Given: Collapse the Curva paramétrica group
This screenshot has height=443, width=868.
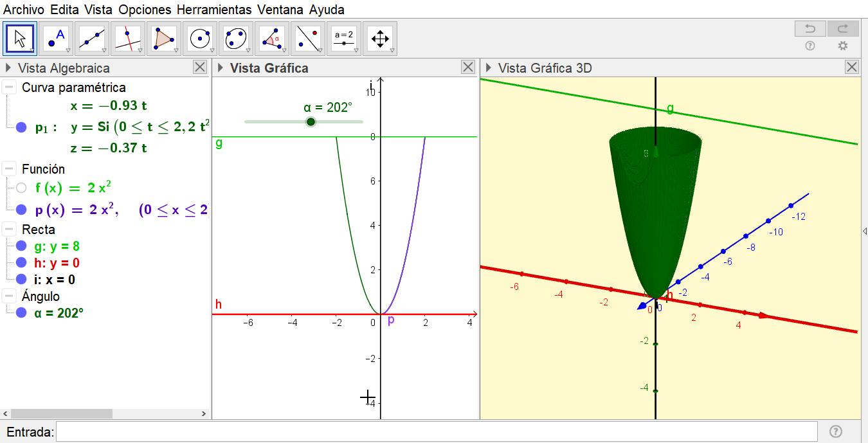Looking at the screenshot, I should click(x=9, y=87).
